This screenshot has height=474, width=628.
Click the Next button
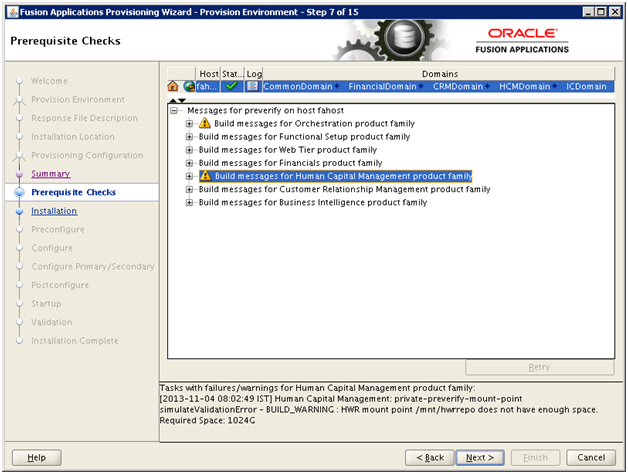pyautogui.click(x=480, y=457)
